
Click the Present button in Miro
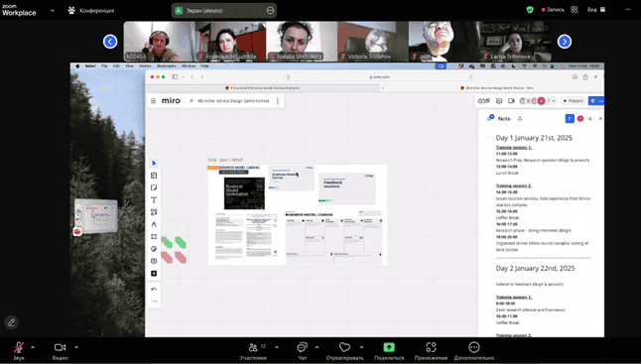click(x=574, y=101)
